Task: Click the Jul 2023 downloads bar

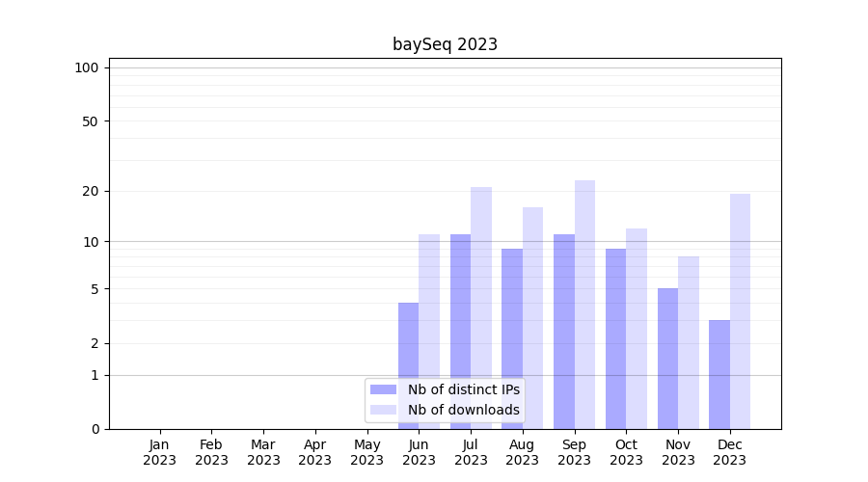Action: [x=481, y=289]
